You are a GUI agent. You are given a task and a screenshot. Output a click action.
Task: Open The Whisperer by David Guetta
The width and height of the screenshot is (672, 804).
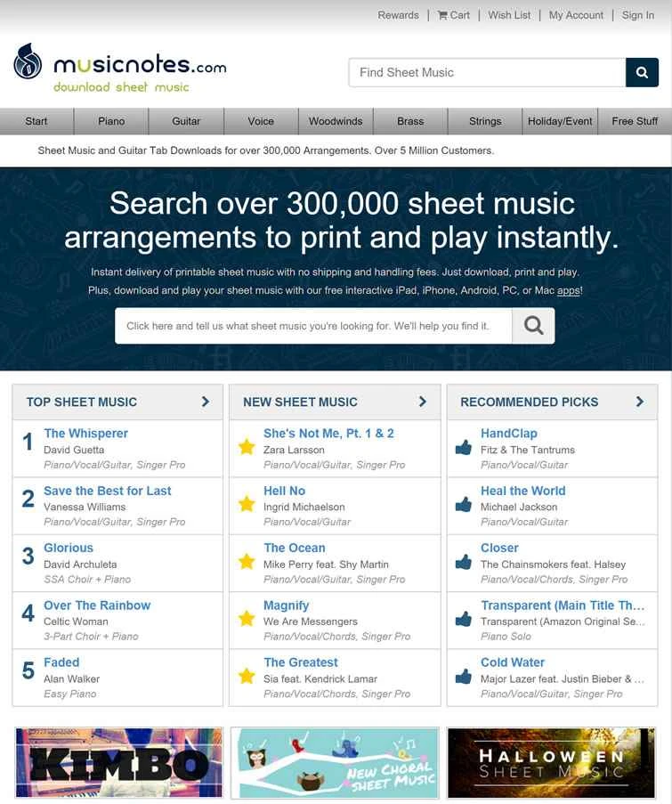[x=86, y=434]
